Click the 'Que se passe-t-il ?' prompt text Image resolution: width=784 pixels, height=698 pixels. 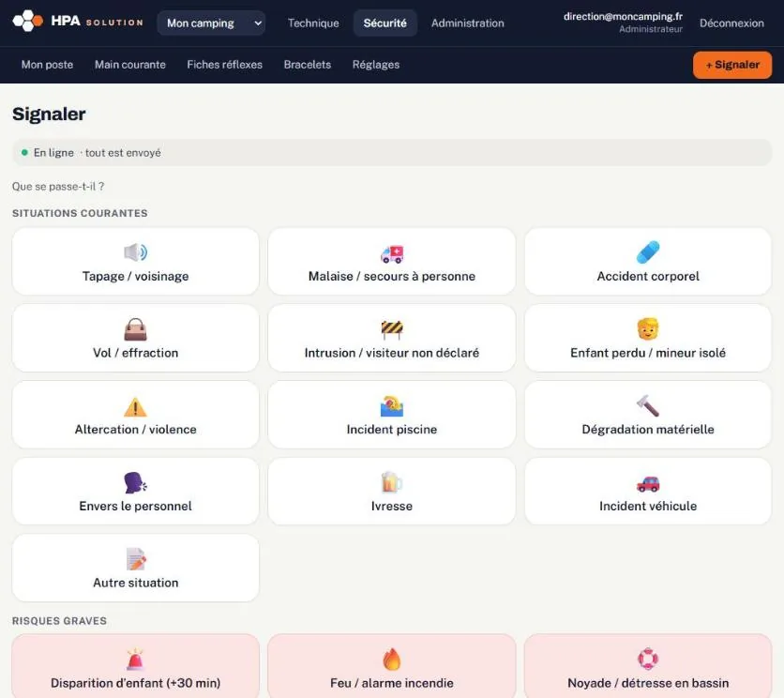click(x=58, y=186)
